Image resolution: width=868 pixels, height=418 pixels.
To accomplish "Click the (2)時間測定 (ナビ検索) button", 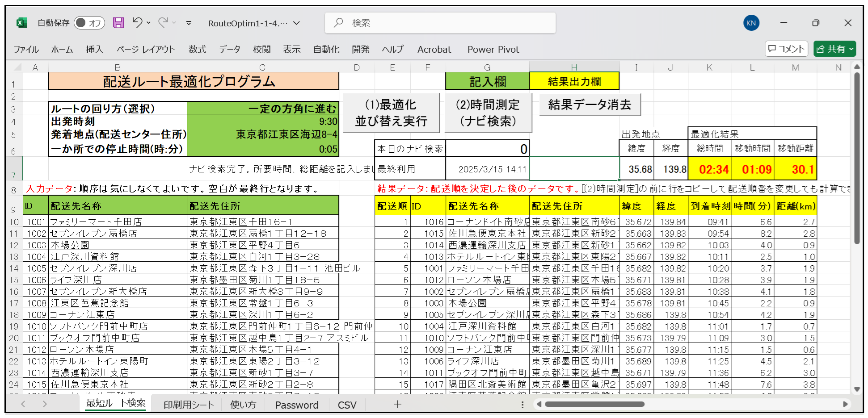I will pyautogui.click(x=488, y=113).
